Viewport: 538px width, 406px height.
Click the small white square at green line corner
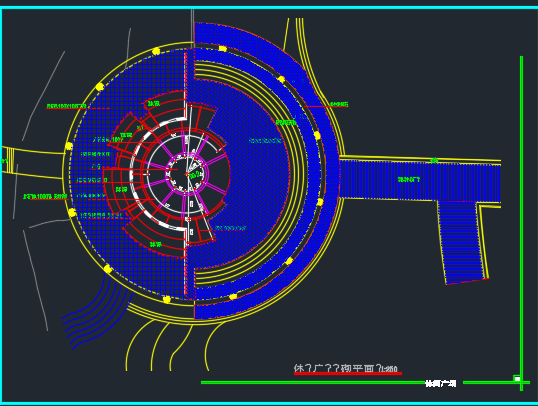[517, 379]
